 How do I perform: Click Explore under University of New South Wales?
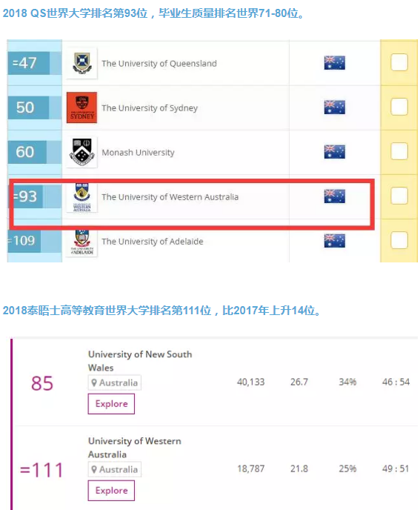click(111, 404)
